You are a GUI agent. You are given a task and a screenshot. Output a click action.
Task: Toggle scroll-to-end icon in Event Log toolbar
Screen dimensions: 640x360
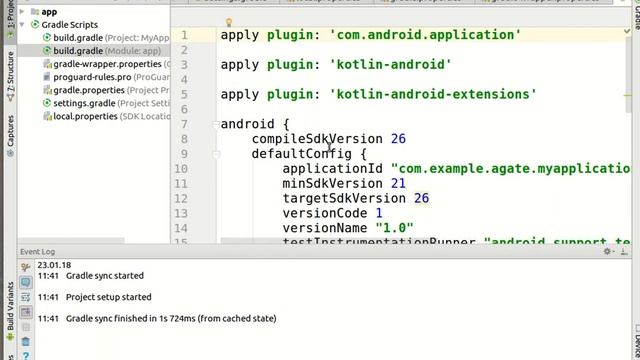25,312
